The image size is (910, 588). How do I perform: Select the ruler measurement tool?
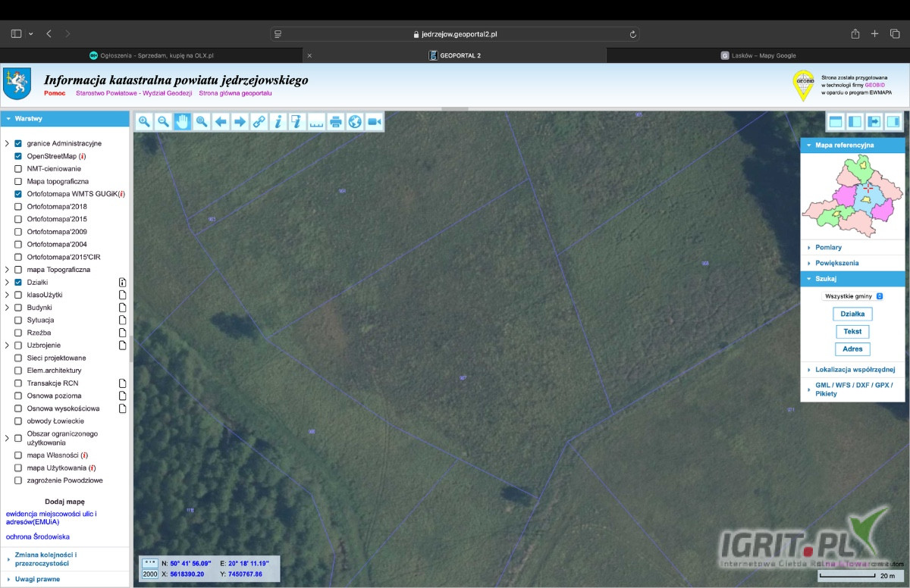pyautogui.click(x=316, y=122)
